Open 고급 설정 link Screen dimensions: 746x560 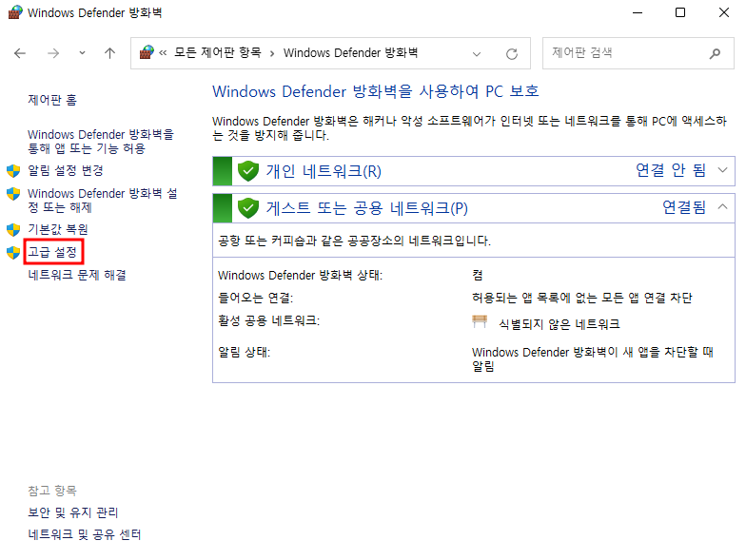52,252
